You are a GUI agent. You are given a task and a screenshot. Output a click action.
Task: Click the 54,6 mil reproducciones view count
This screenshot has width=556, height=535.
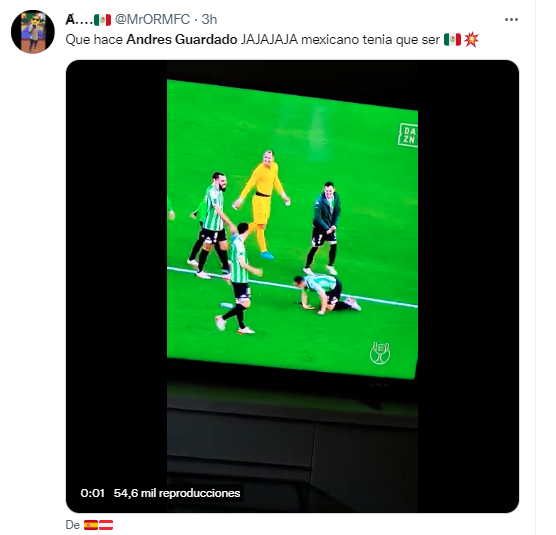[x=177, y=493]
